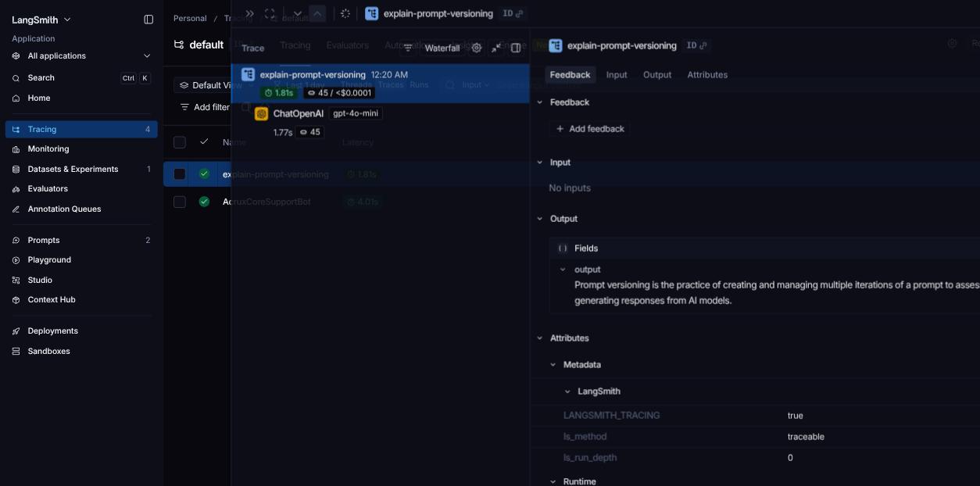Switch to the Input tab
The image size is (980, 486).
tap(617, 75)
